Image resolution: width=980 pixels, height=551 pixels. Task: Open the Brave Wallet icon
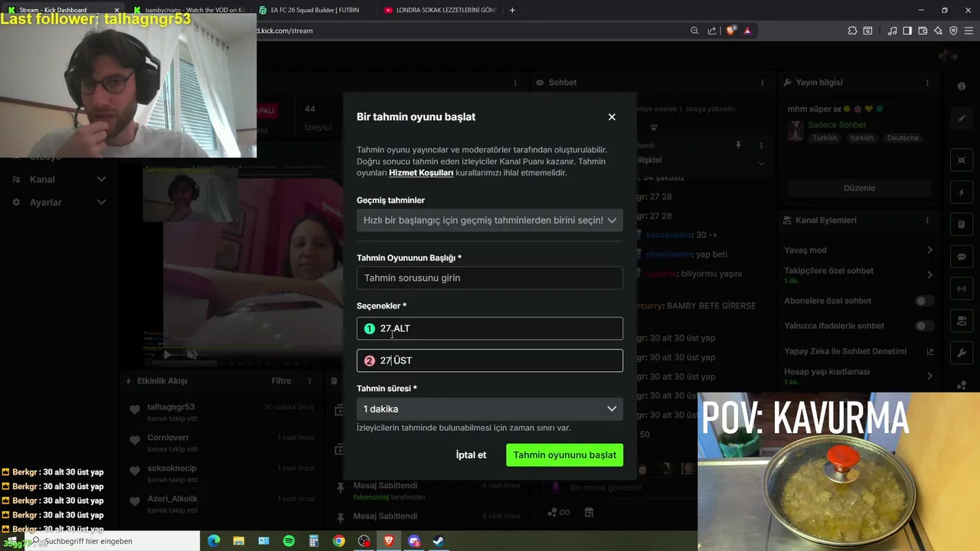[x=923, y=31]
